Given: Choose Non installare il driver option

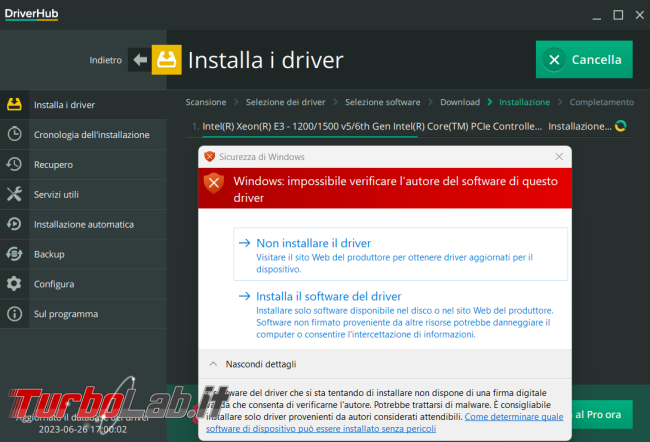Looking at the screenshot, I should (400, 254).
